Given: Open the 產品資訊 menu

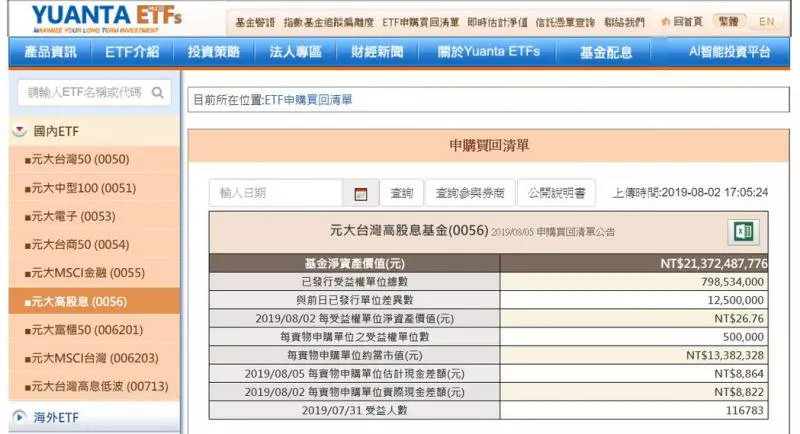Looking at the screenshot, I should (x=51, y=52).
